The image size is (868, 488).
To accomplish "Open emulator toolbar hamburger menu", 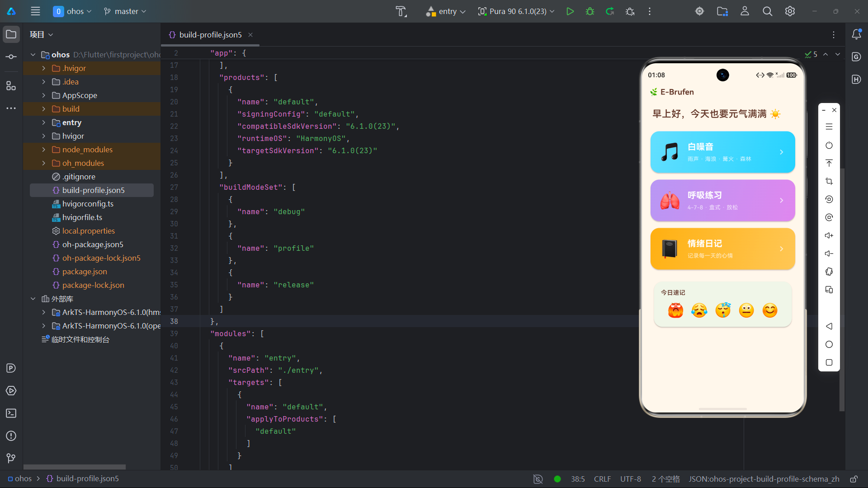I will tap(829, 127).
